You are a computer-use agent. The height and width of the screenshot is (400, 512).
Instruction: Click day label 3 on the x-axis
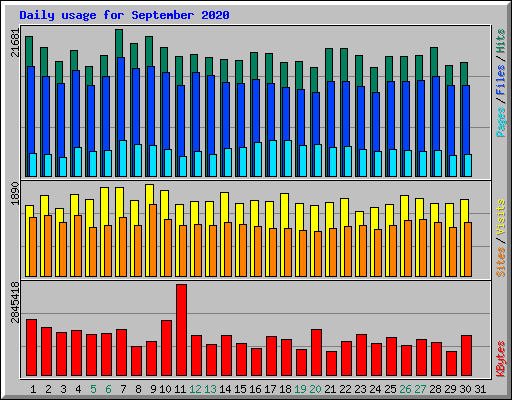[63, 389]
